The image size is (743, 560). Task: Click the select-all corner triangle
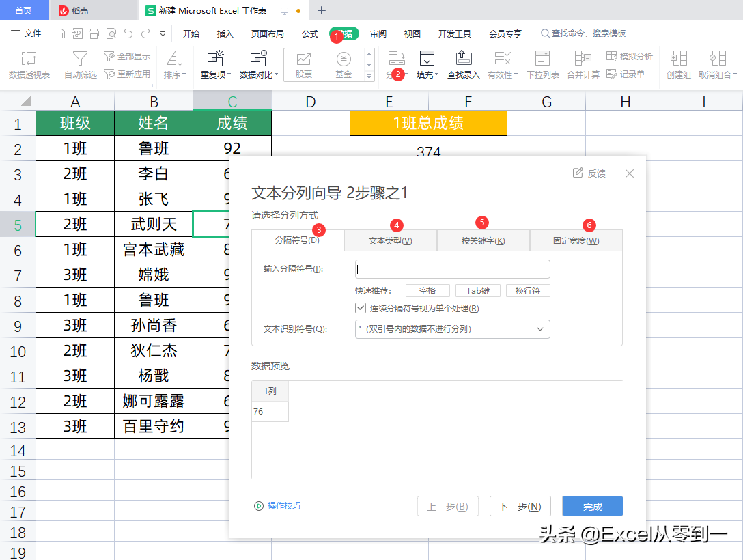pyautogui.click(x=27, y=101)
